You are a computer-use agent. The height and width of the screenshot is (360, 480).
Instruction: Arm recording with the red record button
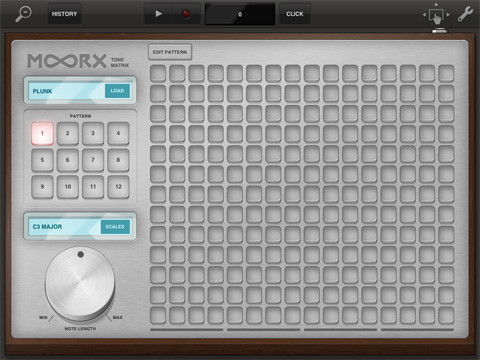pyautogui.click(x=186, y=14)
